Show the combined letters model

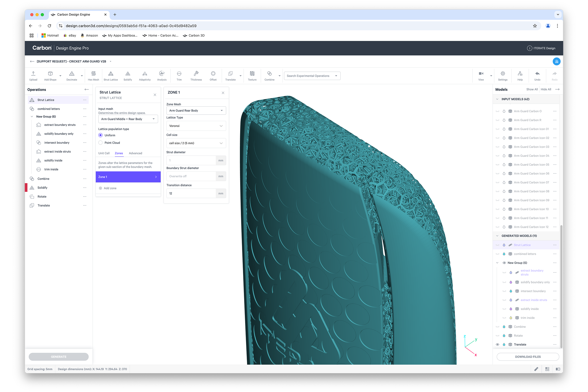[497, 254]
